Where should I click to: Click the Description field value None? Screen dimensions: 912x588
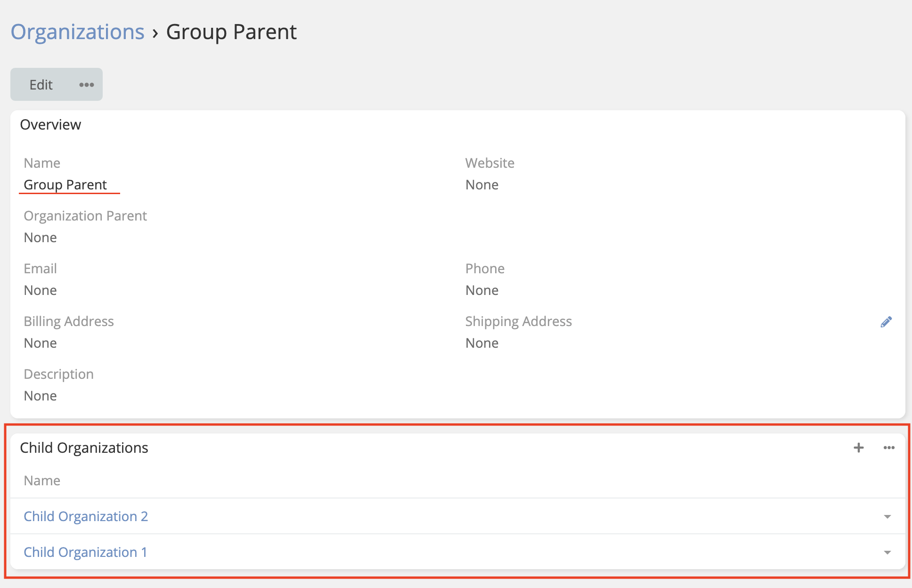(41, 396)
